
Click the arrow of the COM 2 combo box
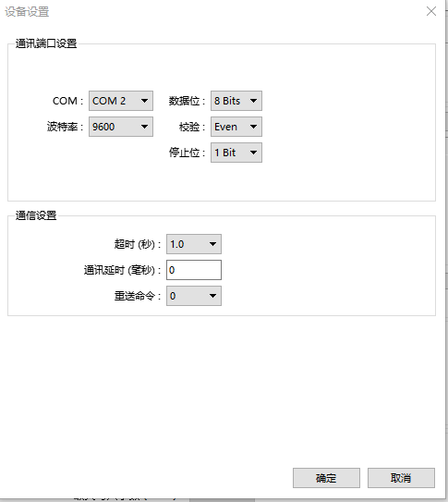point(144,101)
